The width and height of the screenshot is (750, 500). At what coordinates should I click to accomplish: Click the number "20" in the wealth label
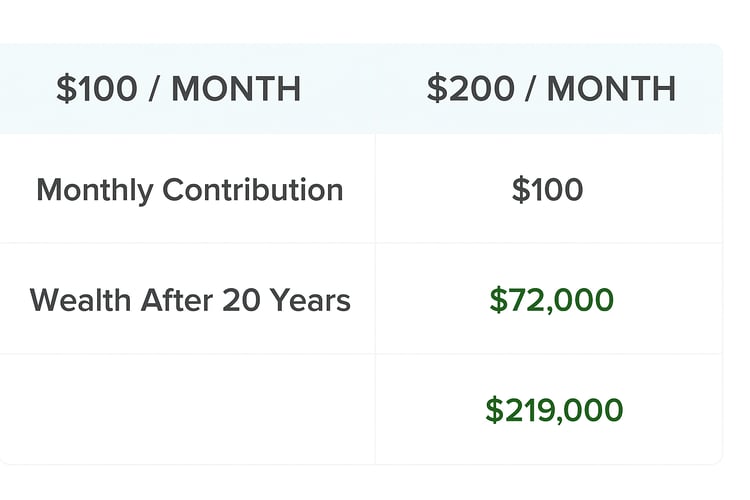[242, 300]
